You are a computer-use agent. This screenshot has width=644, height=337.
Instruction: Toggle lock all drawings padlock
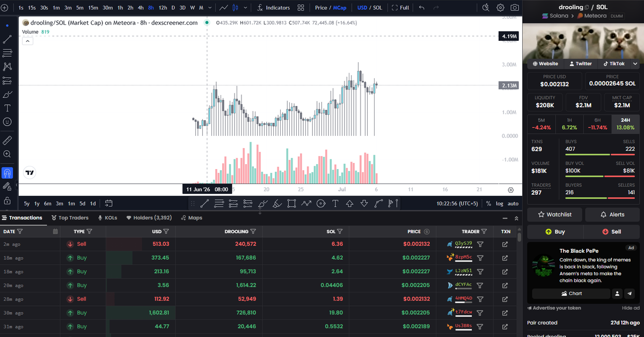point(8,200)
